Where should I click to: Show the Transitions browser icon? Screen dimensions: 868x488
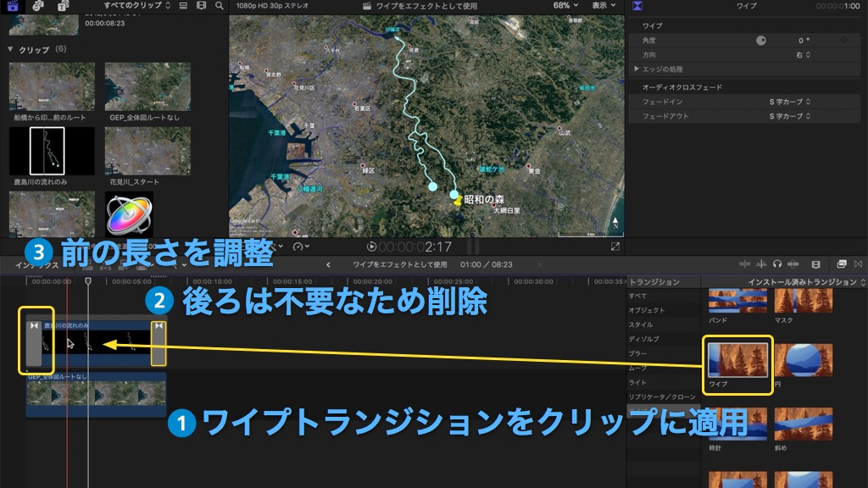858,264
